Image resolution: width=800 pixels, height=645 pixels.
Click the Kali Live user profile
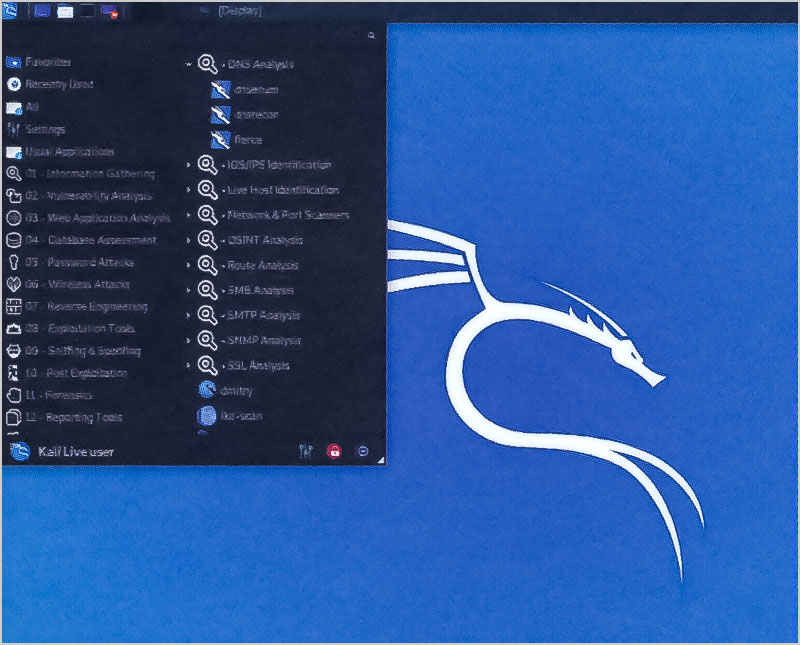62,452
